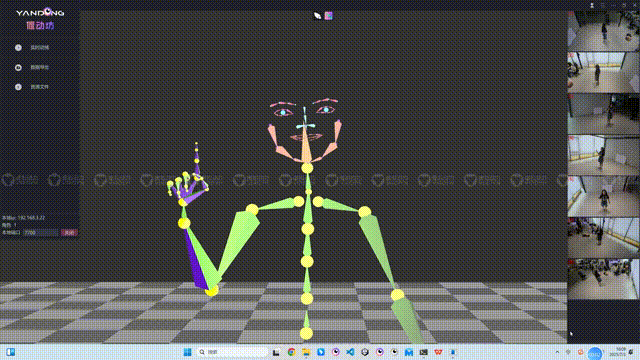This screenshot has height=360, width=640.
Task: Open the fifth camera feed thumbnail
Action: click(603, 196)
